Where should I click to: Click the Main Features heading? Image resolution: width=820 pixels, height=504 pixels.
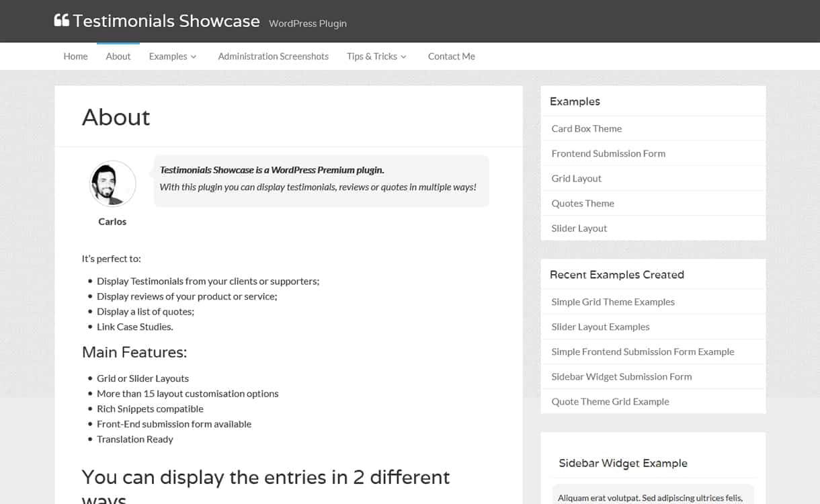pyautogui.click(x=134, y=352)
